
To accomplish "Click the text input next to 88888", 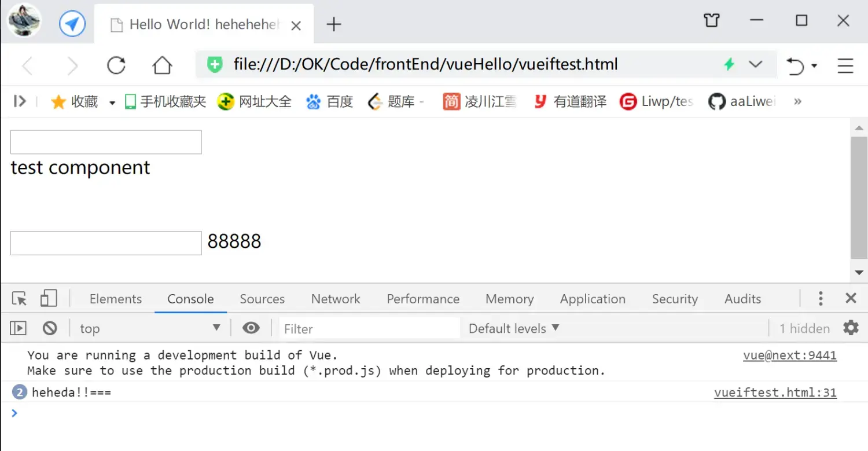I will click(x=106, y=243).
